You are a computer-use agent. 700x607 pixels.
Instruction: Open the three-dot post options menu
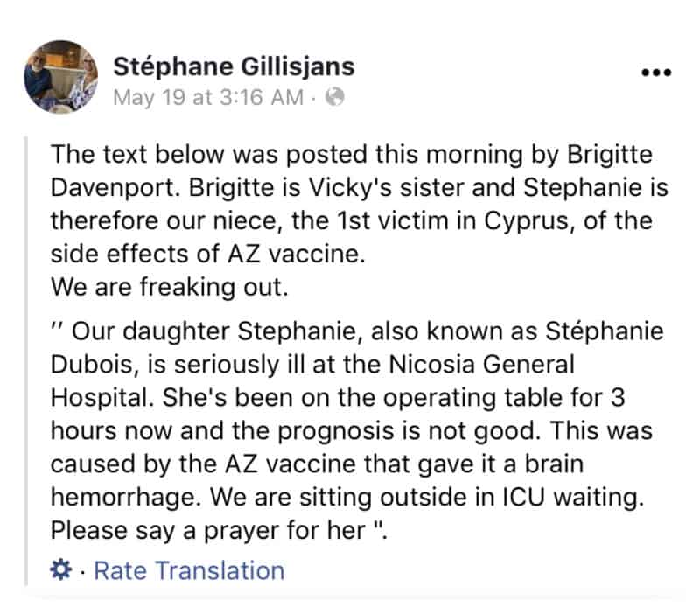point(655,73)
